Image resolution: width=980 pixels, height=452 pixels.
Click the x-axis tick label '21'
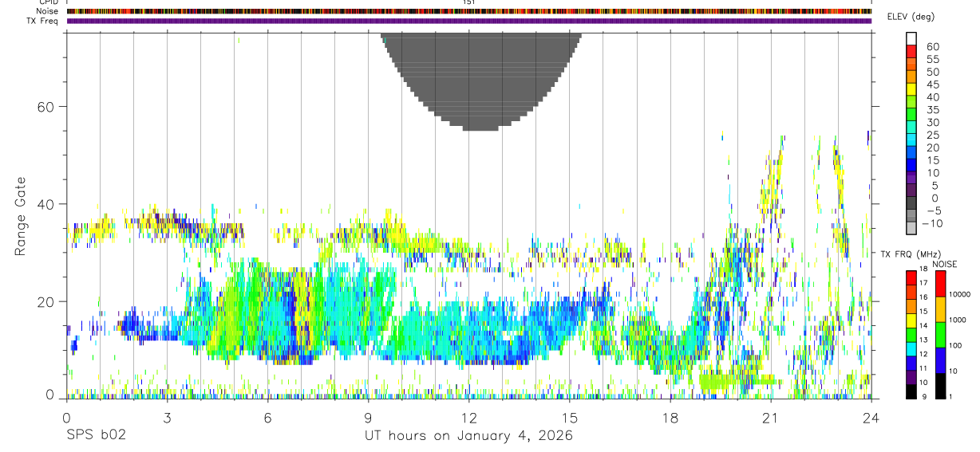pyautogui.click(x=770, y=419)
